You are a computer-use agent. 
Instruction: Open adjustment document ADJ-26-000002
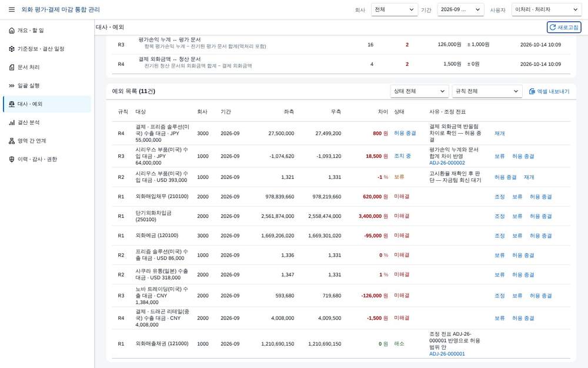tap(447, 163)
